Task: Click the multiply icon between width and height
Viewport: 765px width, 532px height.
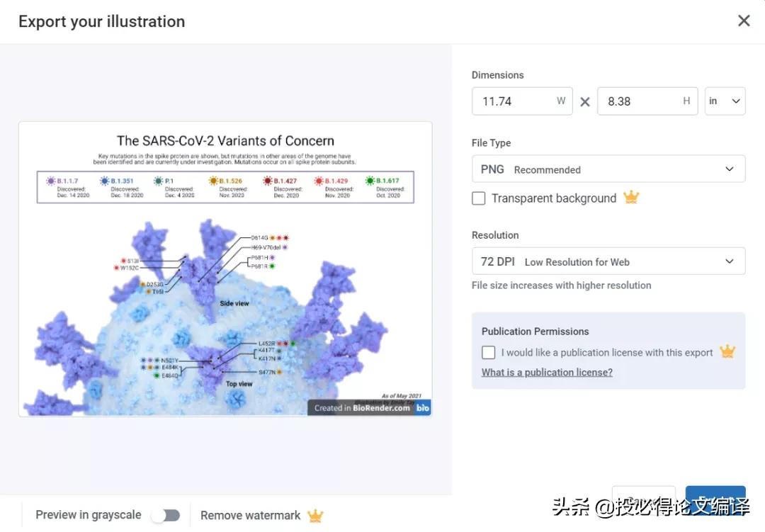Action: coord(585,101)
